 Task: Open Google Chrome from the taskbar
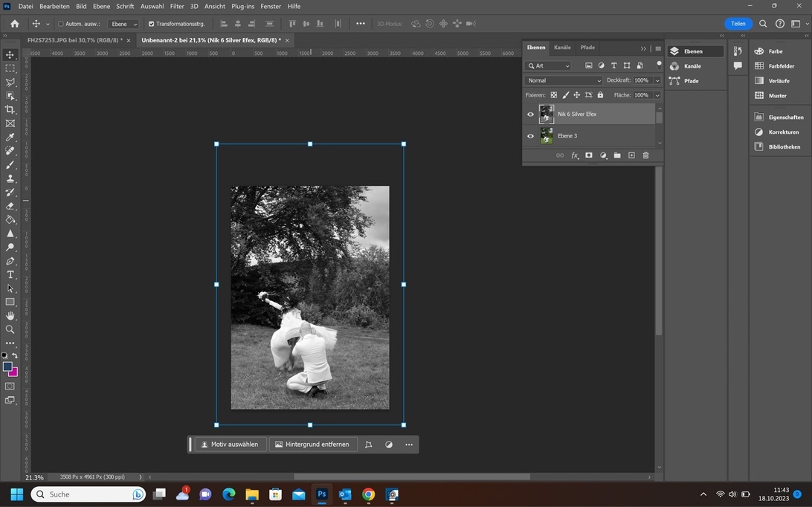point(368,494)
